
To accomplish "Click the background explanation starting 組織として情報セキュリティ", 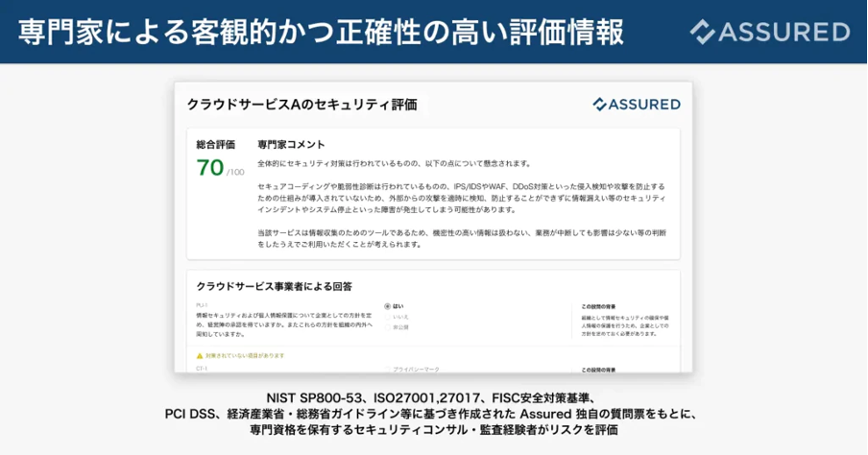I will tap(625, 326).
